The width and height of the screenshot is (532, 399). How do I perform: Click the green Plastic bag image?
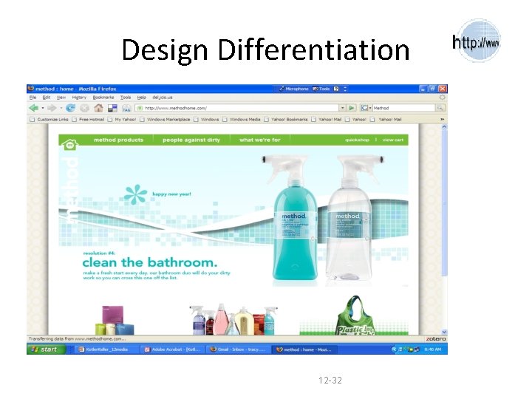pos(355,316)
